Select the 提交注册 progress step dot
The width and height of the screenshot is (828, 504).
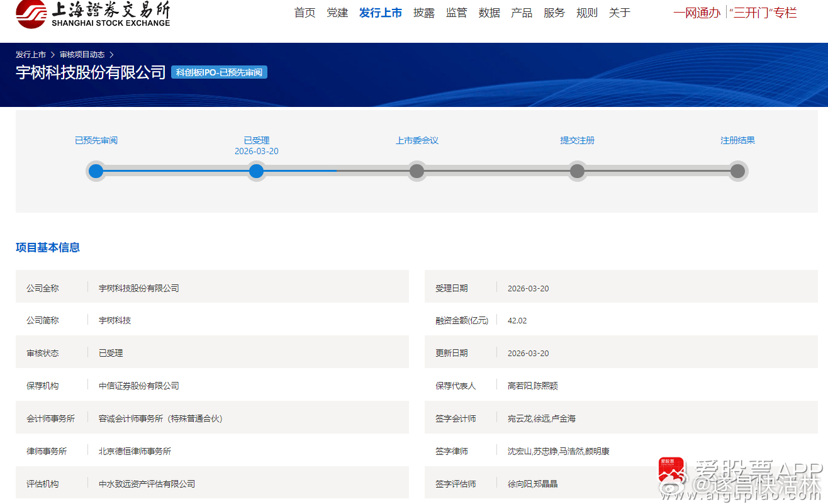(577, 171)
